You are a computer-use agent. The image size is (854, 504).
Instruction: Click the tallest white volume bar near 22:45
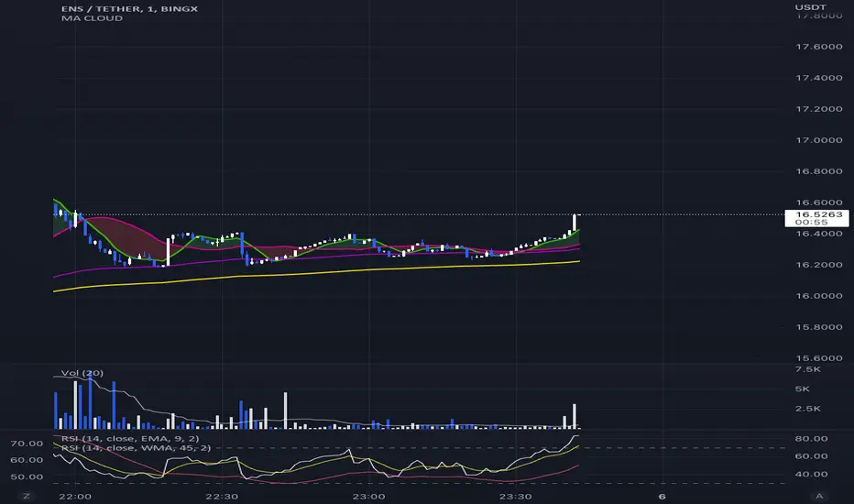point(285,411)
